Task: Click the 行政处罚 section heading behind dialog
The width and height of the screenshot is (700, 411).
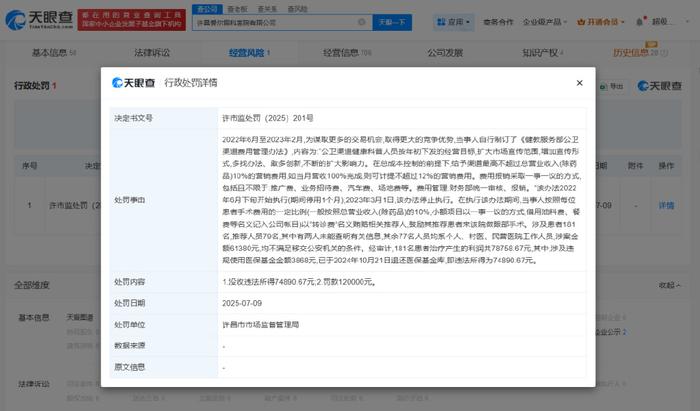Action: 32,86
